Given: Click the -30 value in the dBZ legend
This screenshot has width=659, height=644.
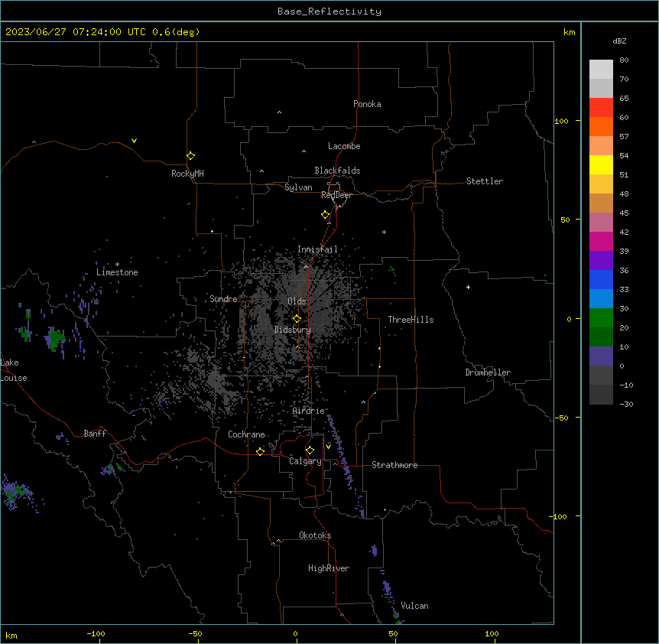Looking at the screenshot, I should 626,404.
